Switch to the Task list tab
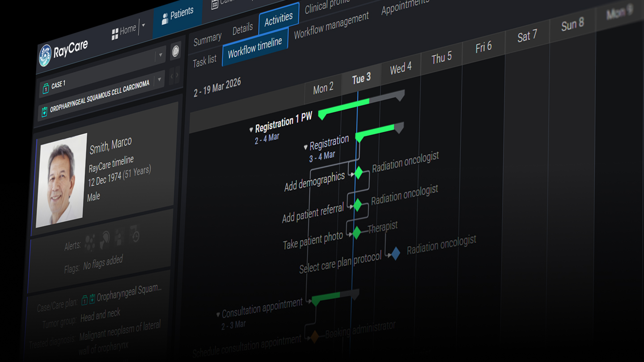 coord(205,61)
